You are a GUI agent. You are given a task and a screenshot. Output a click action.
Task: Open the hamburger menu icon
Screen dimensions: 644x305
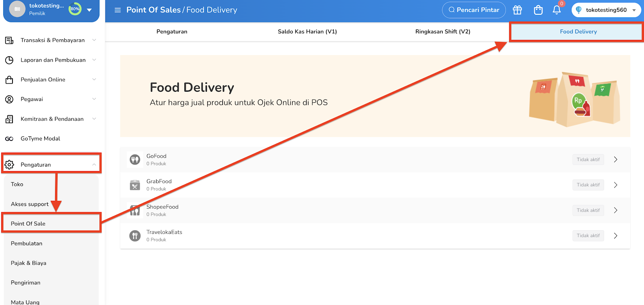tap(118, 10)
